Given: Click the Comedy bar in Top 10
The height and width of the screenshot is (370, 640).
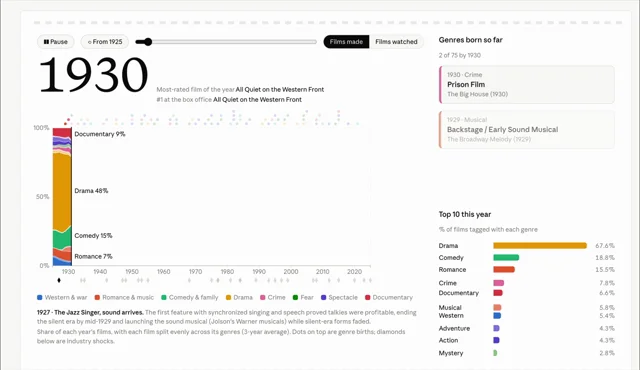Looking at the screenshot, I should point(506,257).
